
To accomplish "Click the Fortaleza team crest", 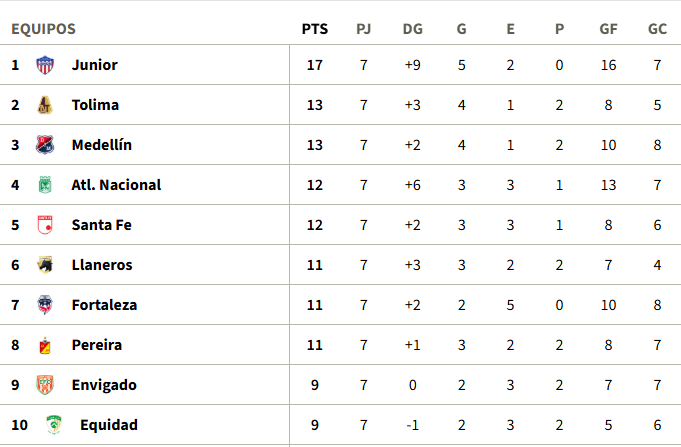I will click(x=45, y=305).
